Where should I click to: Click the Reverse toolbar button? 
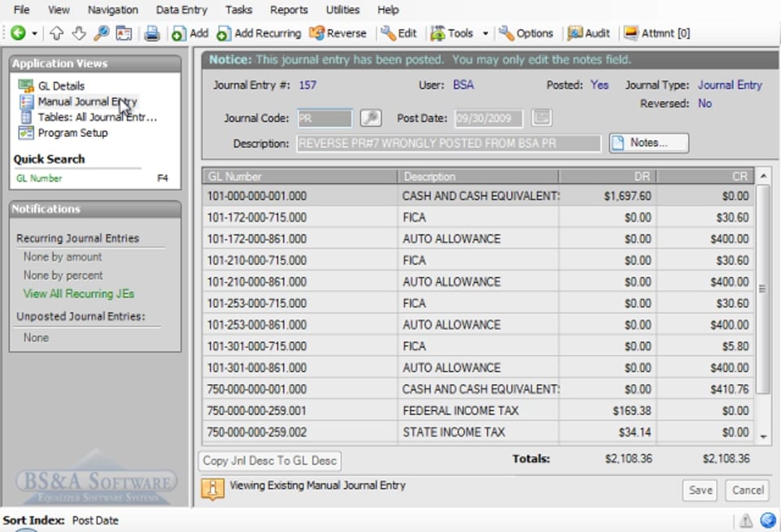tap(338, 33)
